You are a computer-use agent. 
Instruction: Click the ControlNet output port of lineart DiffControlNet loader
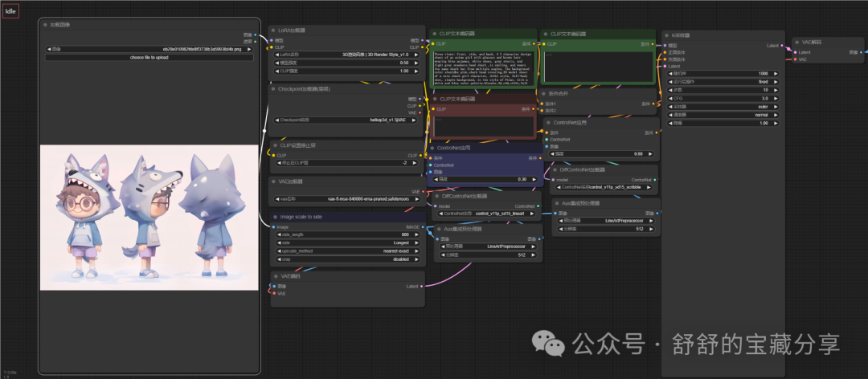pos(538,206)
